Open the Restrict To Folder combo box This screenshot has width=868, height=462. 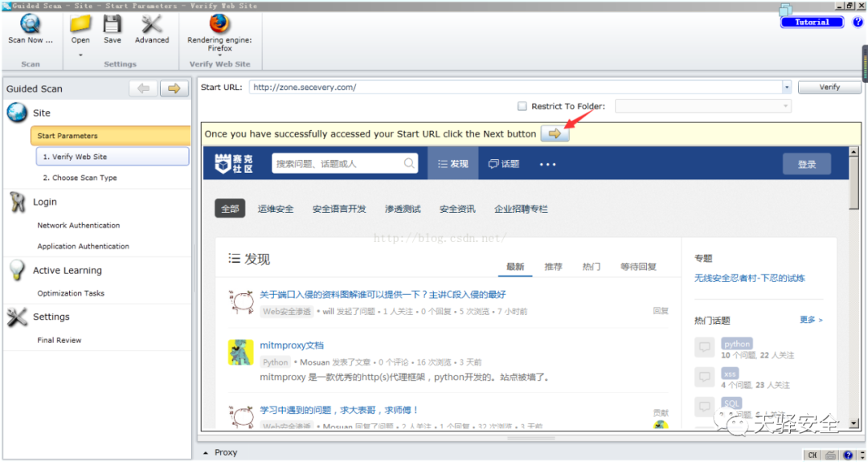pos(703,106)
